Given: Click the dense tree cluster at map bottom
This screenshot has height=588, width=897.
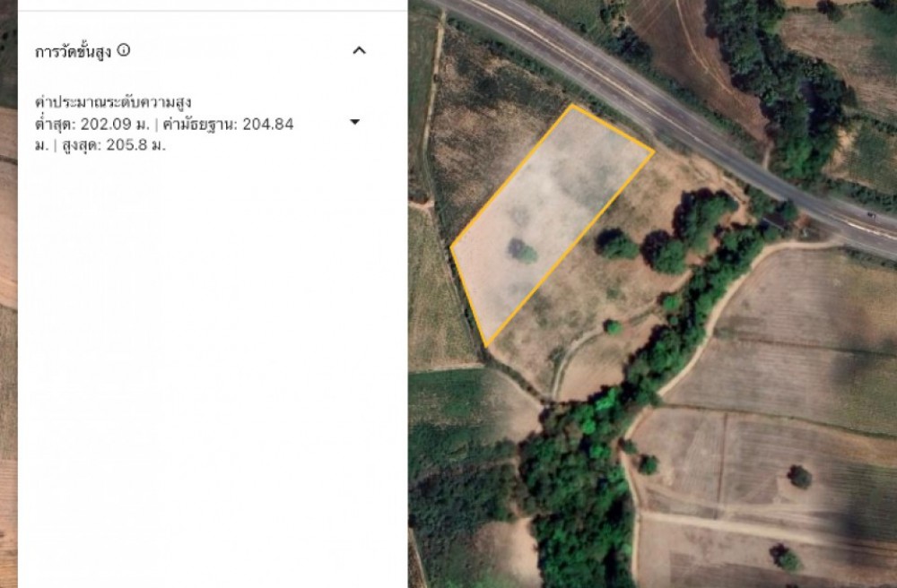Looking at the screenshot, I should coord(578,491).
